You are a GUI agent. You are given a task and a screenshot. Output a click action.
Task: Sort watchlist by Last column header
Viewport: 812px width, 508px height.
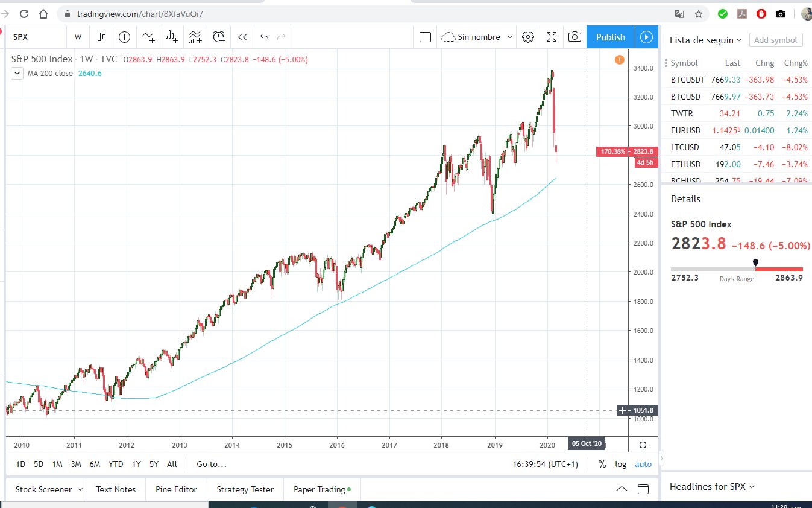click(x=732, y=63)
